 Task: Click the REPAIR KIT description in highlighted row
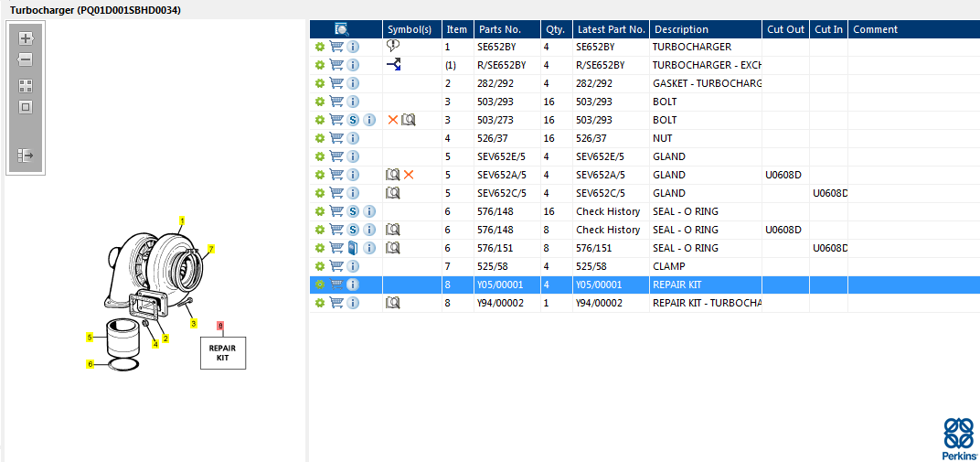[676, 285]
